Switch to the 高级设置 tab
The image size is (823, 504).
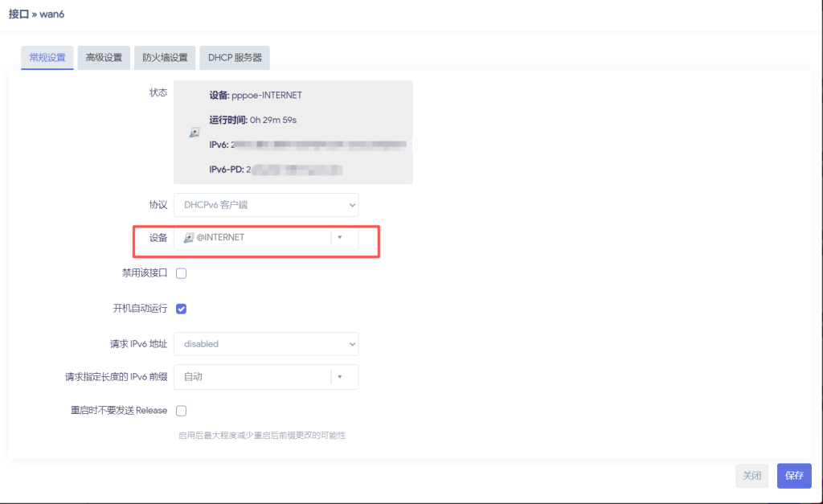(104, 58)
